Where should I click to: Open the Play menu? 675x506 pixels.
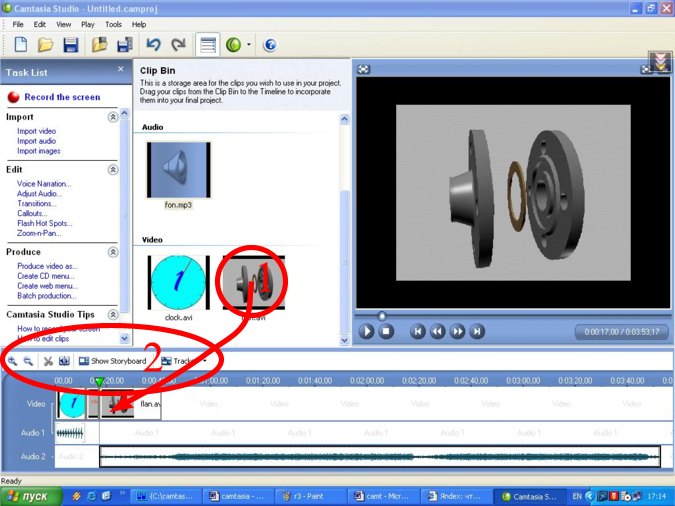(88, 24)
